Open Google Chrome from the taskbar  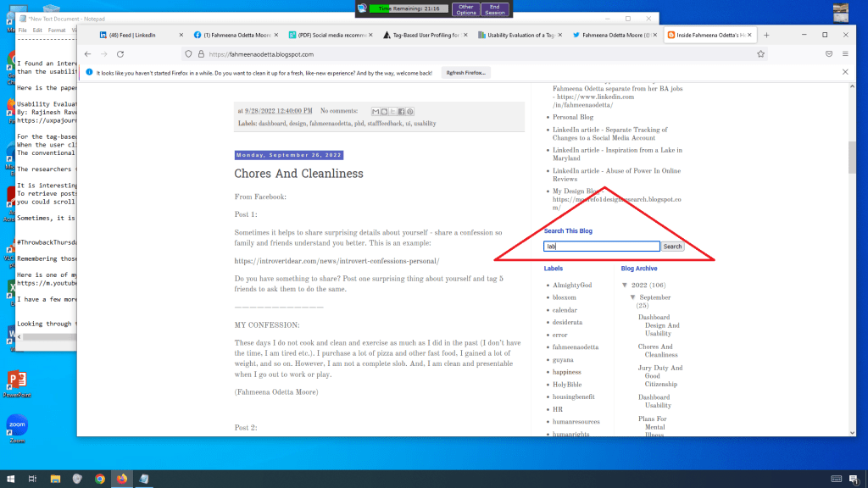click(100, 479)
